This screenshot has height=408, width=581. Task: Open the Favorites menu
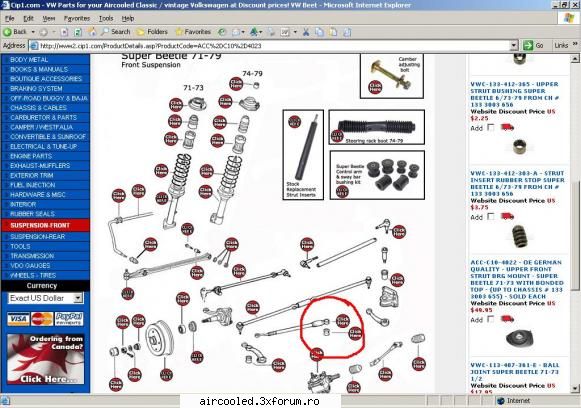pyautogui.click(x=77, y=18)
